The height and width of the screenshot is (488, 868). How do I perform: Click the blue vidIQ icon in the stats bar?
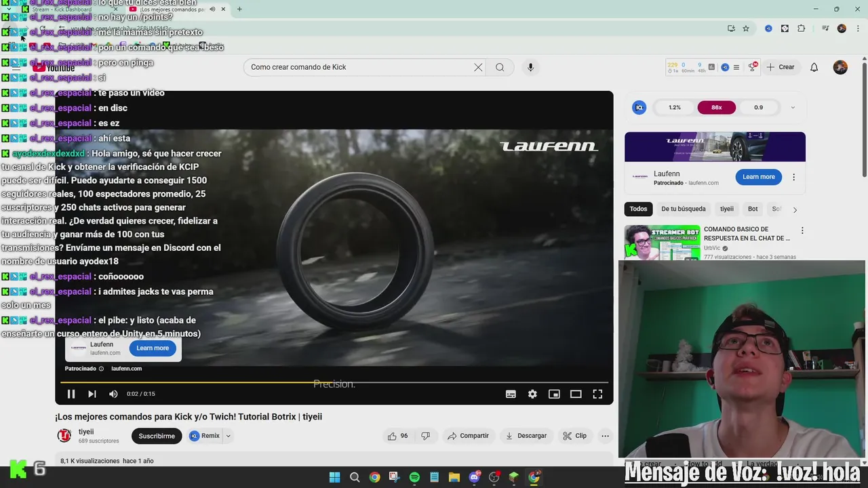(724, 67)
